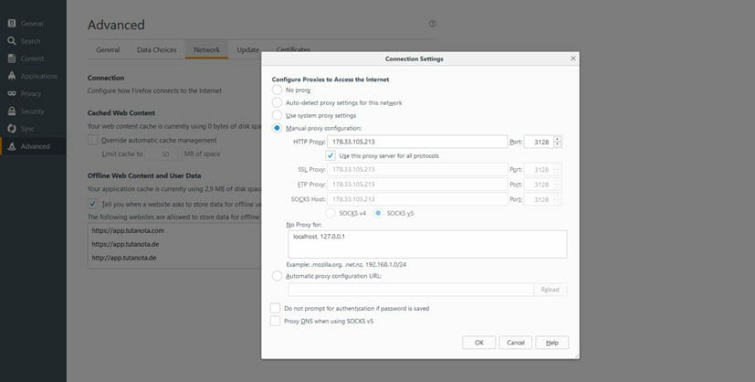Click the HTTP Proxy address field

417,142
